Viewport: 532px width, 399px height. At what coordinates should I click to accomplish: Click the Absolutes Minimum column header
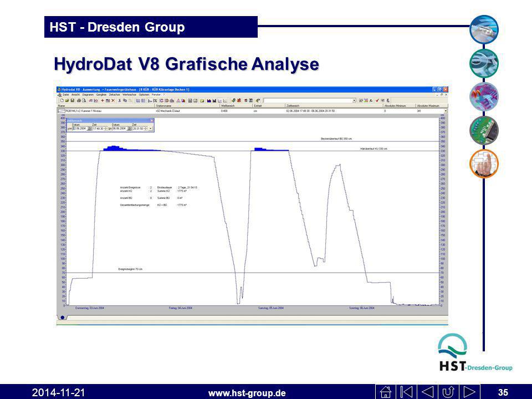point(400,106)
